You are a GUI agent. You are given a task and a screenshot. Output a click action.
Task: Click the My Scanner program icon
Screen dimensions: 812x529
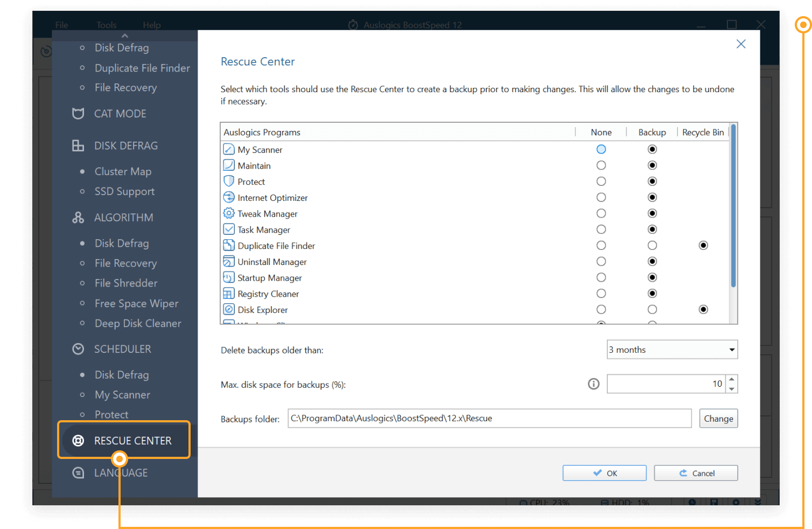tap(229, 149)
